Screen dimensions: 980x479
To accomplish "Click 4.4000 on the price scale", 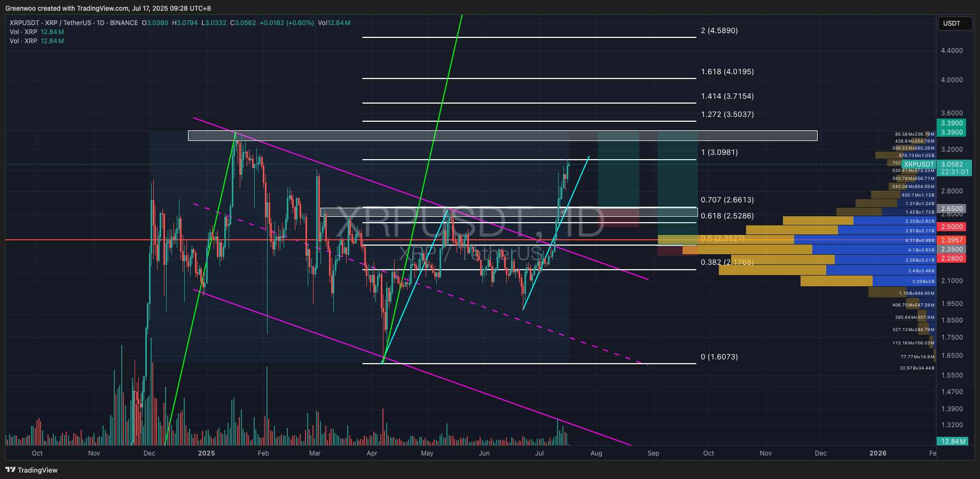I will click(x=952, y=51).
